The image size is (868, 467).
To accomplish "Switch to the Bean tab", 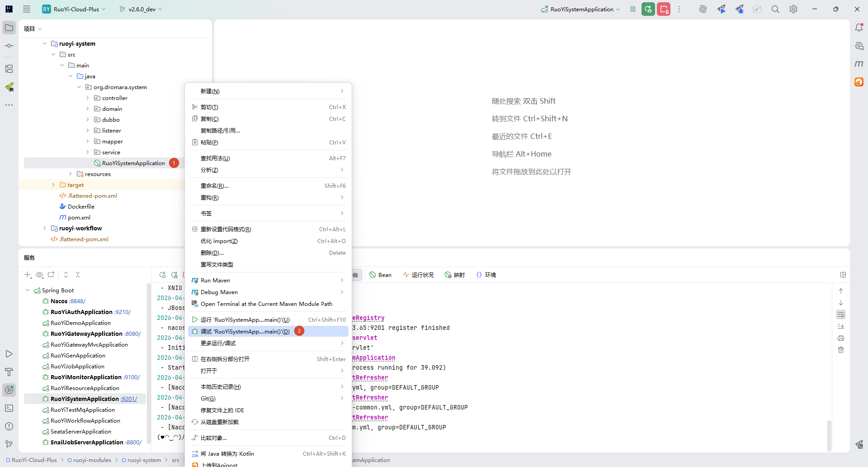I will (380, 275).
